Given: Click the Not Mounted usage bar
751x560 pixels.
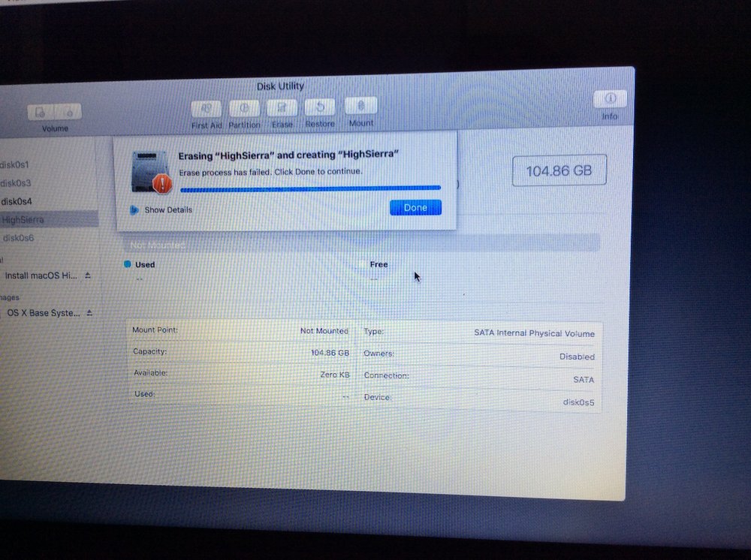Looking at the screenshot, I should coord(361,244).
